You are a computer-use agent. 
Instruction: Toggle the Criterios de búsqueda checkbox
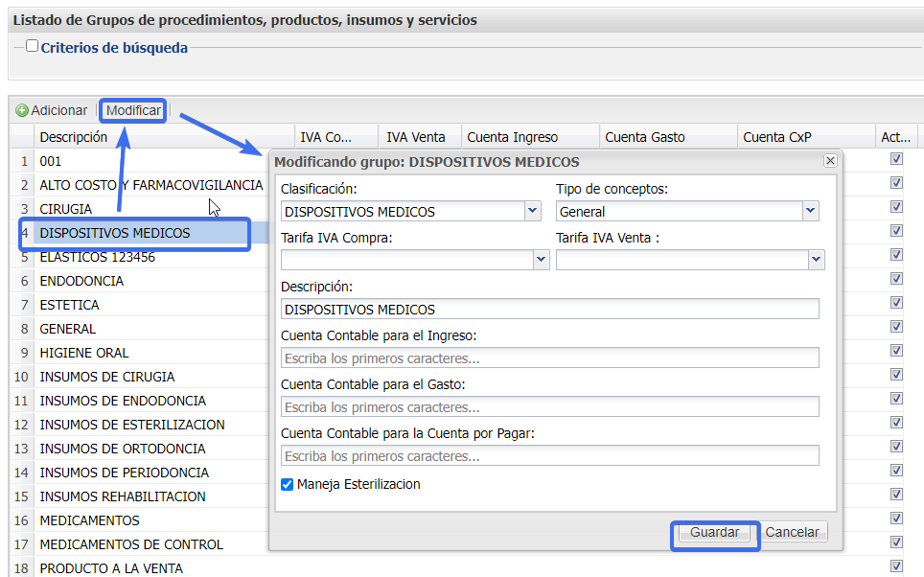(33, 46)
